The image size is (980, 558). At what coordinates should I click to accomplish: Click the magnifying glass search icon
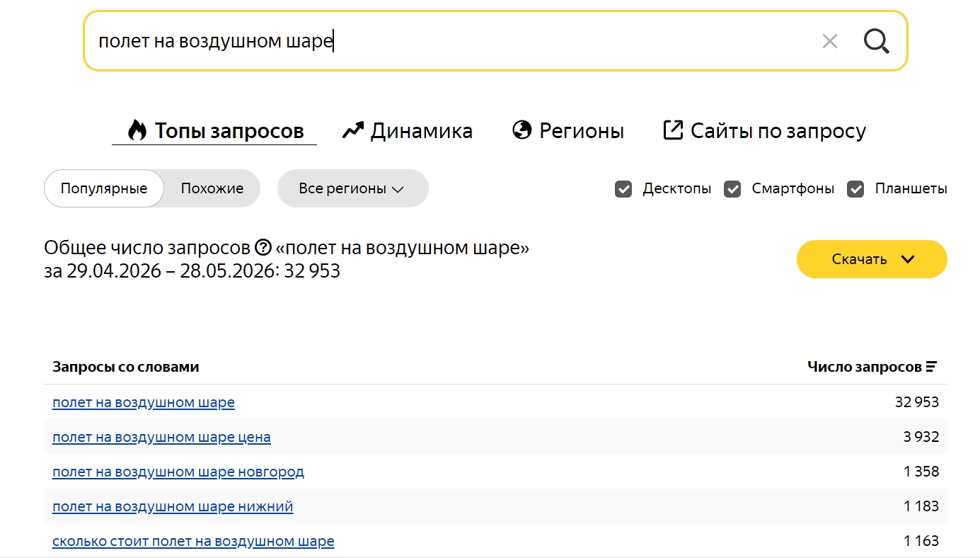click(876, 41)
